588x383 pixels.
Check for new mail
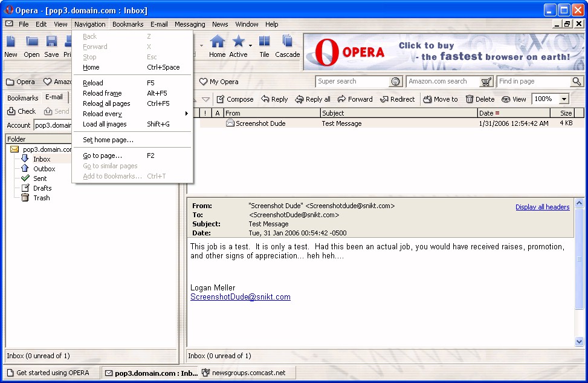[x=21, y=111]
